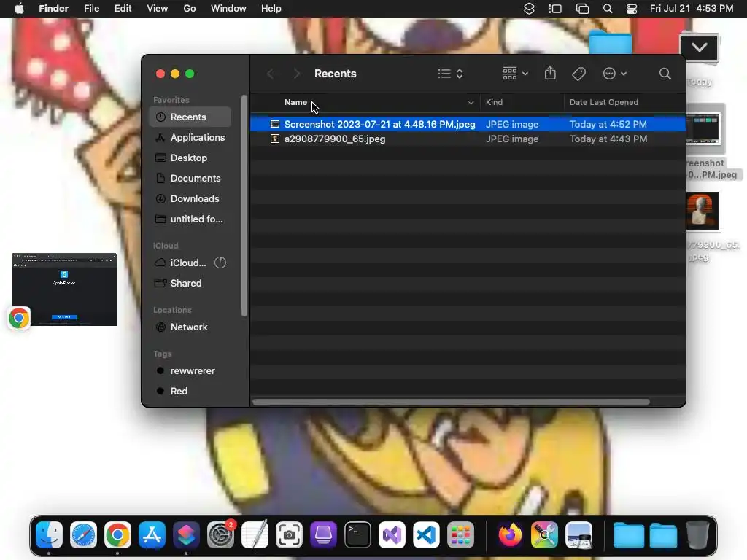Open Finder from the Dock
The height and width of the screenshot is (560, 747).
click(49, 534)
